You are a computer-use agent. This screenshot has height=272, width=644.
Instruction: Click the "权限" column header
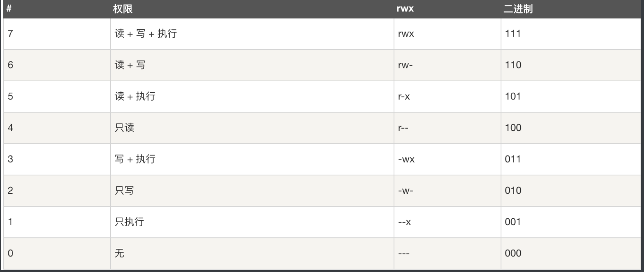point(123,9)
